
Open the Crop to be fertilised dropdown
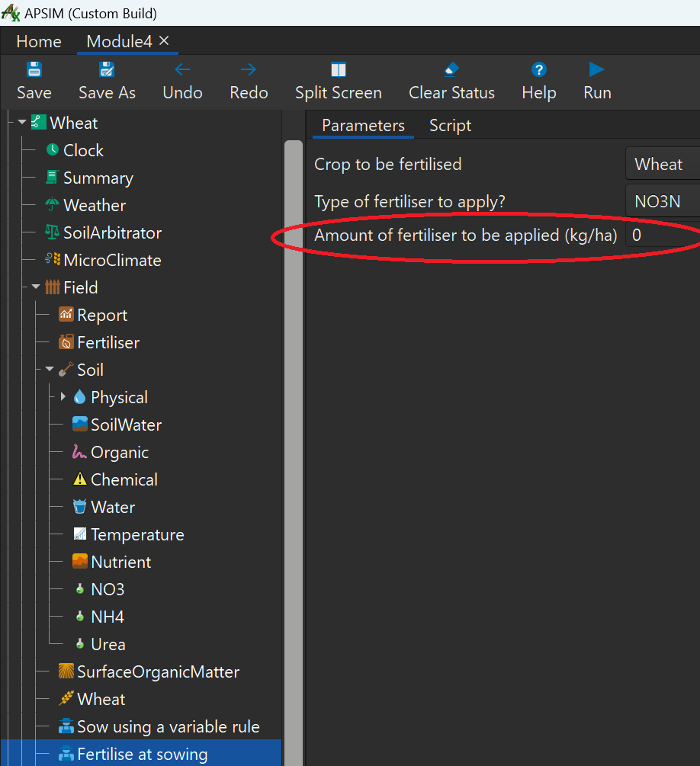click(x=663, y=164)
